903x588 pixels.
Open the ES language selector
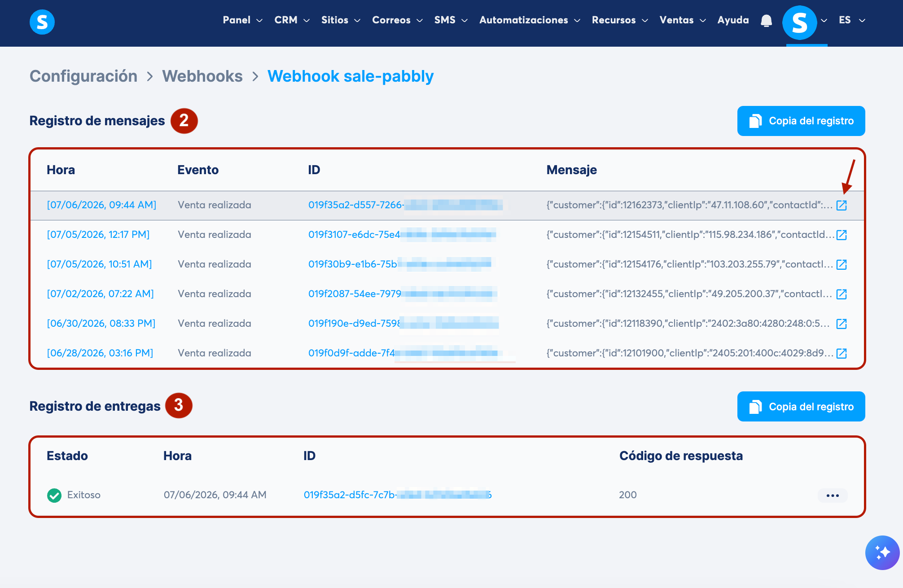tap(851, 20)
